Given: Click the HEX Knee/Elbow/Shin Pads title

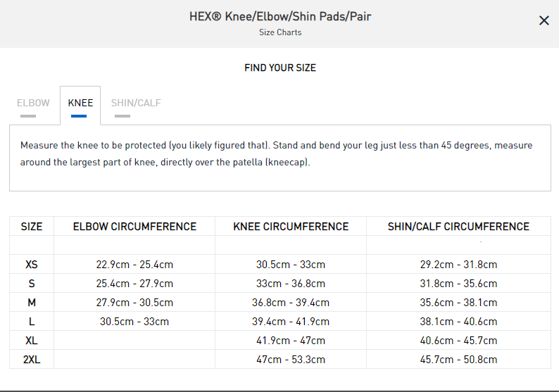Looking at the screenshot, I should point(280,16).
